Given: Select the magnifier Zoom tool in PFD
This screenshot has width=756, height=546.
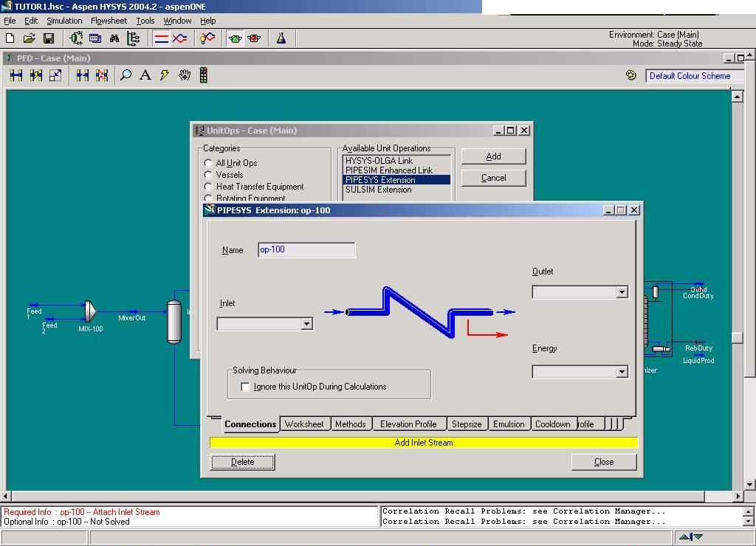Looking at the screenshot, I should tap(126, 75).
